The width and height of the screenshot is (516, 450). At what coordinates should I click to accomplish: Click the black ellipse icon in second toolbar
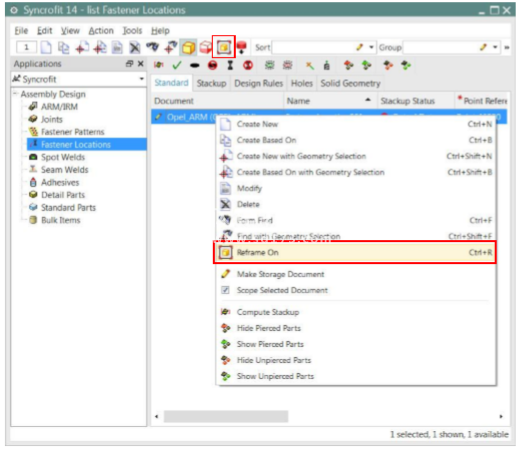point(195,66)
